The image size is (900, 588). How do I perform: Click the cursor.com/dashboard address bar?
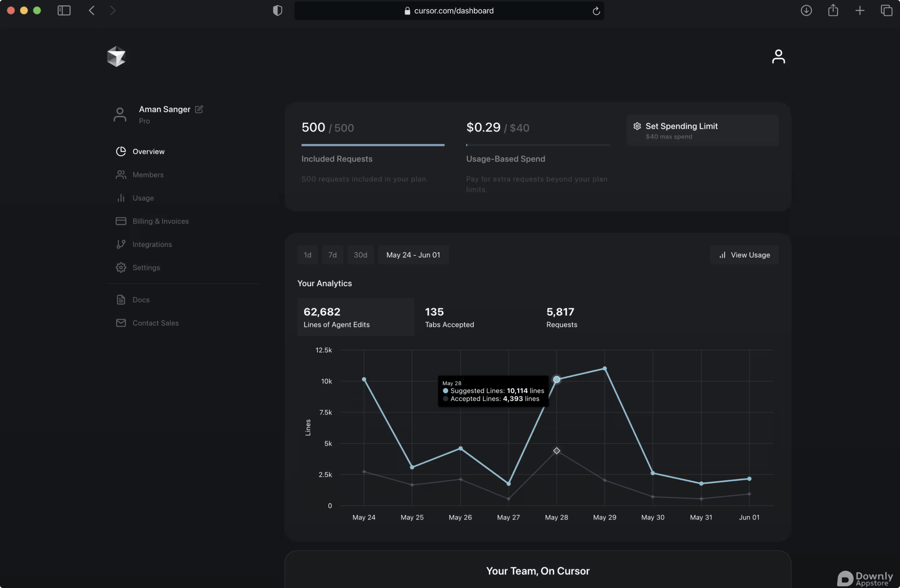click(x=449, y=11)
